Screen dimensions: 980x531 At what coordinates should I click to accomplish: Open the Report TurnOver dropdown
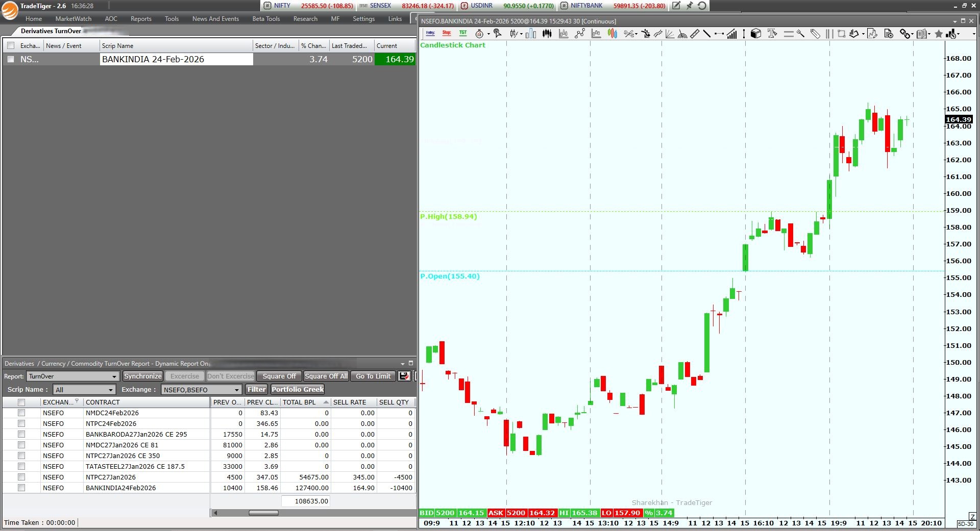(72, 376)
